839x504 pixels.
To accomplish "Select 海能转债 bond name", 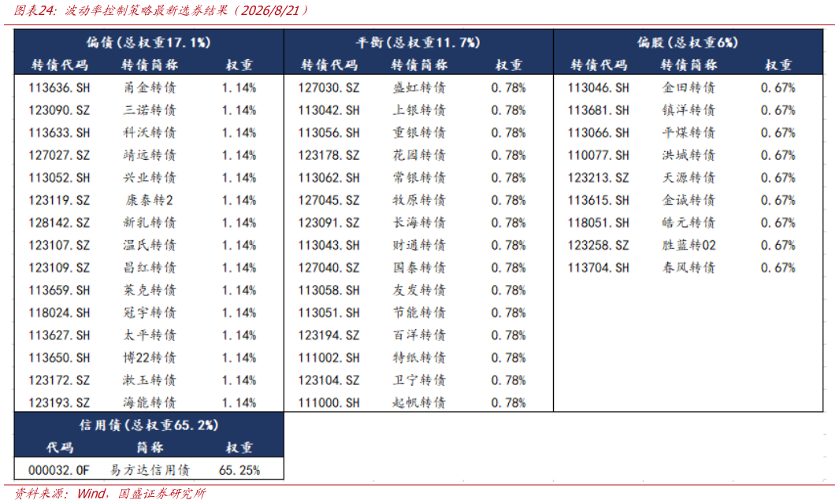I will (x=150, y=402).
